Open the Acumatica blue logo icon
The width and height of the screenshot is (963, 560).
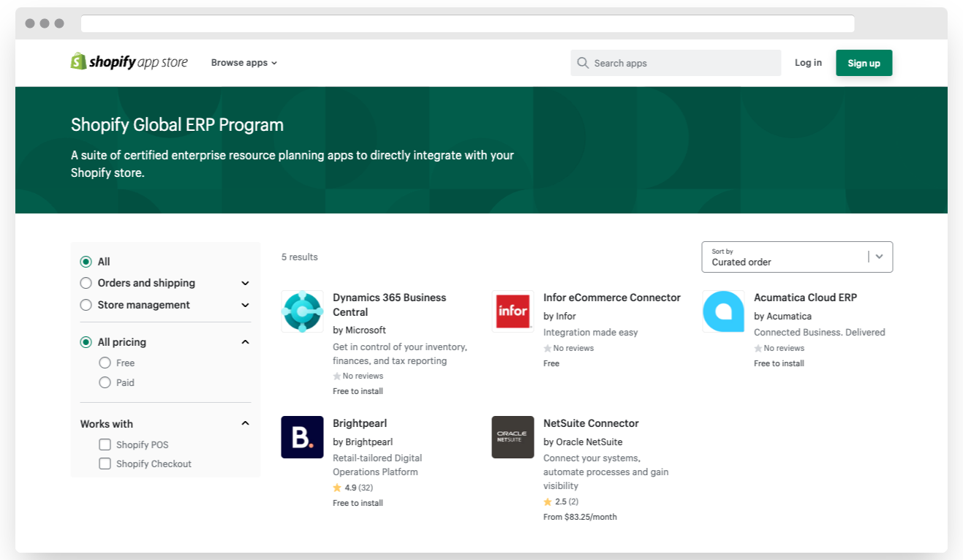point(723,311)
